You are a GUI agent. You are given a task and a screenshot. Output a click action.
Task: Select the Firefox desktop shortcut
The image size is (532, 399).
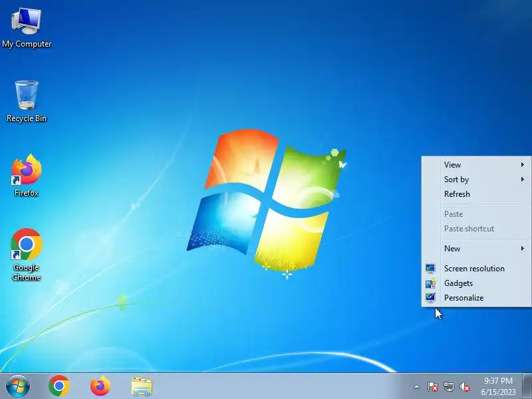coord(27,176)
